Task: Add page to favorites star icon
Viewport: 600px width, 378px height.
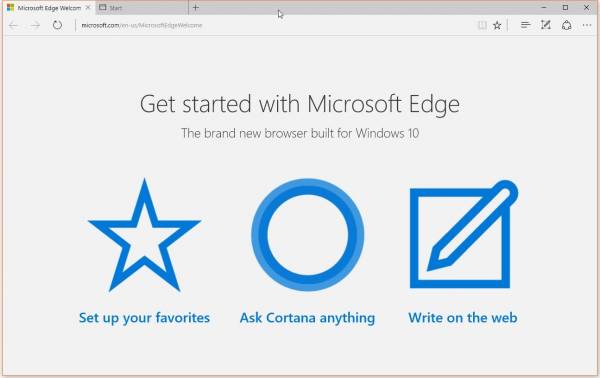Action: coord(497,25)
